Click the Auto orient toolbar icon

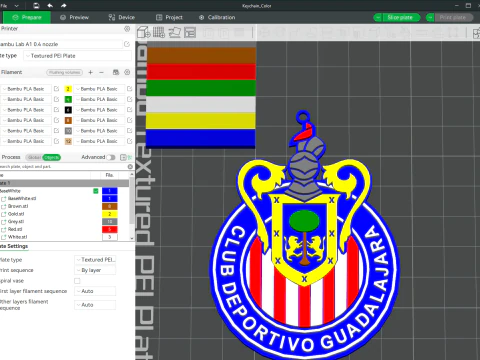tap(174, 32)
